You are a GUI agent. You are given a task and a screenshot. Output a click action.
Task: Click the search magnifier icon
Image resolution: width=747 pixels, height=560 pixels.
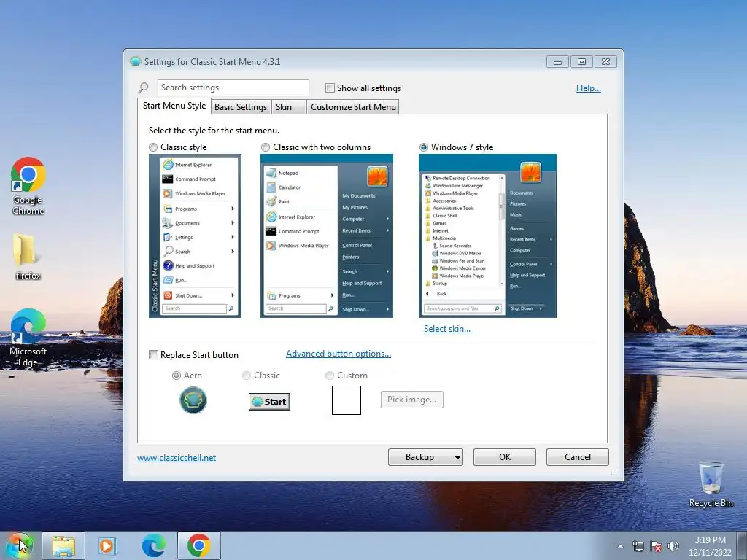(x=143, y=87)
